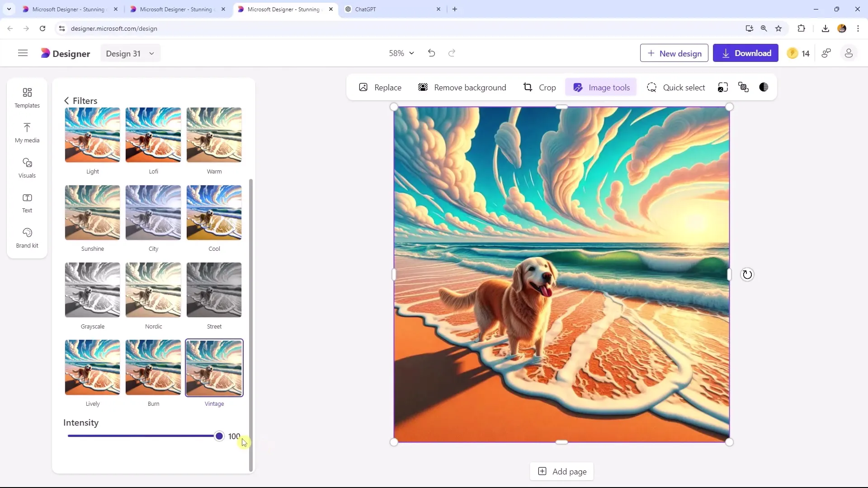Expand the Filters back navigation
The width and height of the screenshot is (868, 488).
(x=67, y=100)
